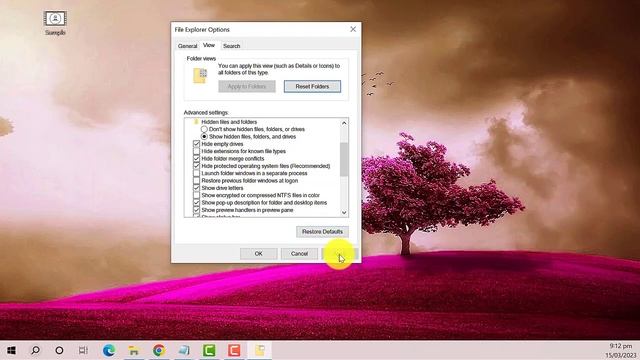Click the folder icon in Folder views
Image resolution: width=640 pixels, height=360 pixels.
pos(200,76)
